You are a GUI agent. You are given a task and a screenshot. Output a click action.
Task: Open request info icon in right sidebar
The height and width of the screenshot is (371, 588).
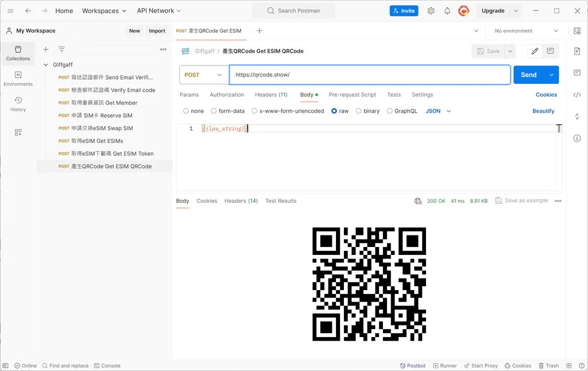[577, 138]
